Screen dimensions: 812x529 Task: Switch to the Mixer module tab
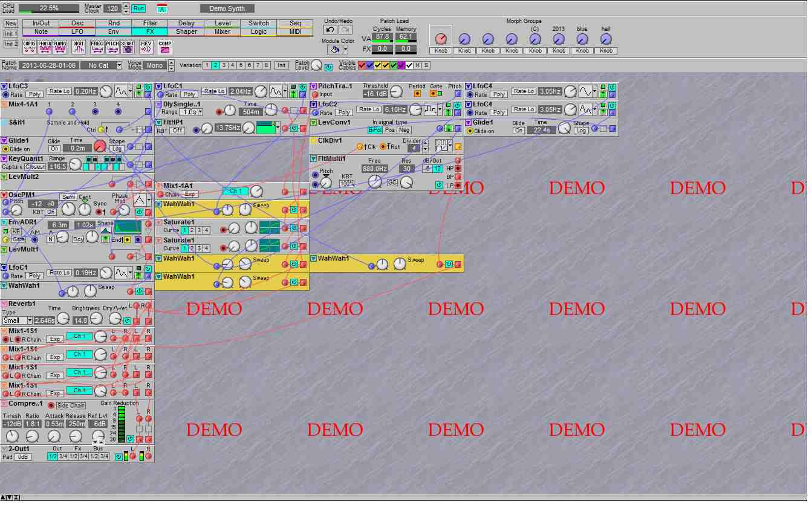222,32
